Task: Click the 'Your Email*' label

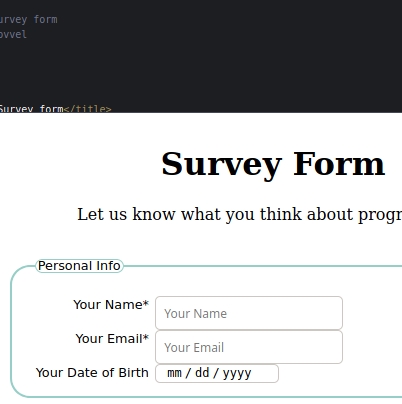Action: click(x=112, y=339)
